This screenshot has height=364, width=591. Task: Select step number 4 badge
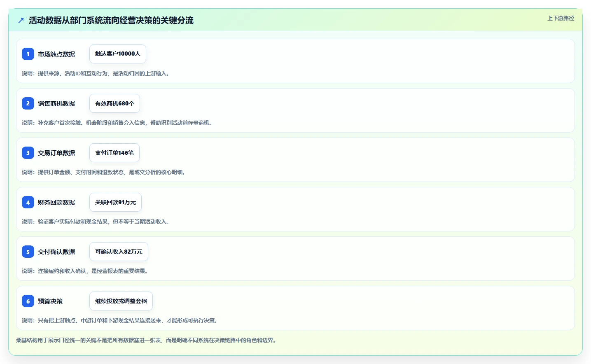(x=28, y=202)
